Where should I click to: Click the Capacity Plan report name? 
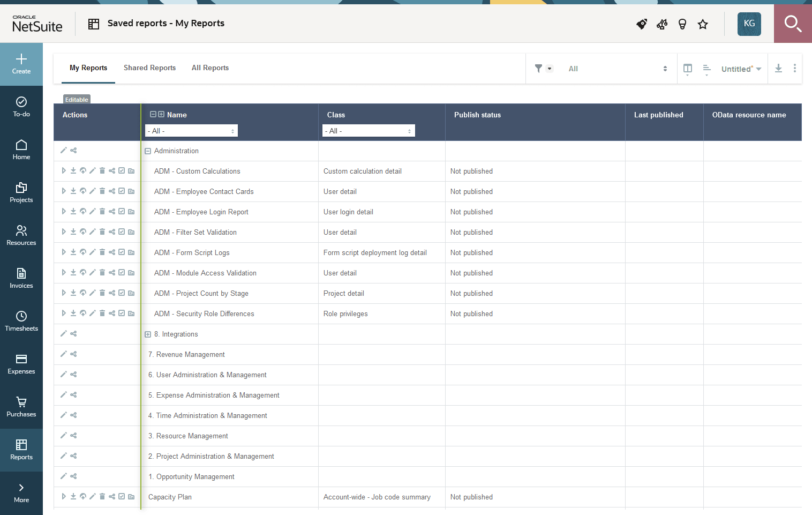click(170, 497)
